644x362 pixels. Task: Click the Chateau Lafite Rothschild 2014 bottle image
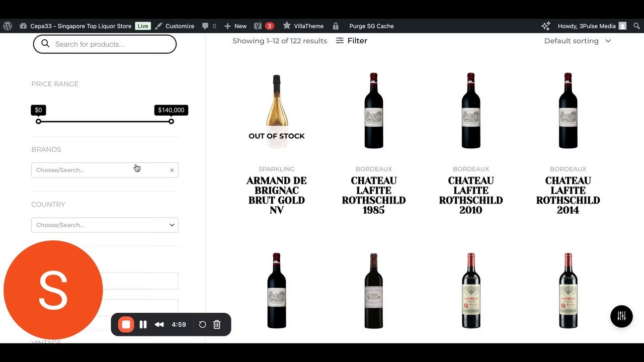(x=568, y=111)
